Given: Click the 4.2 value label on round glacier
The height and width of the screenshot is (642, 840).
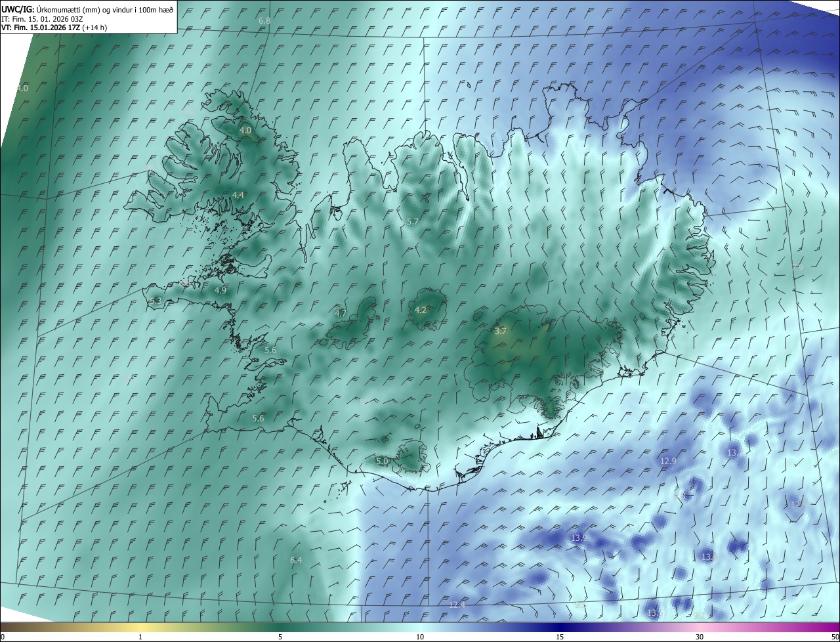Looking at the screenshot, I should click(x=421, y=310).
